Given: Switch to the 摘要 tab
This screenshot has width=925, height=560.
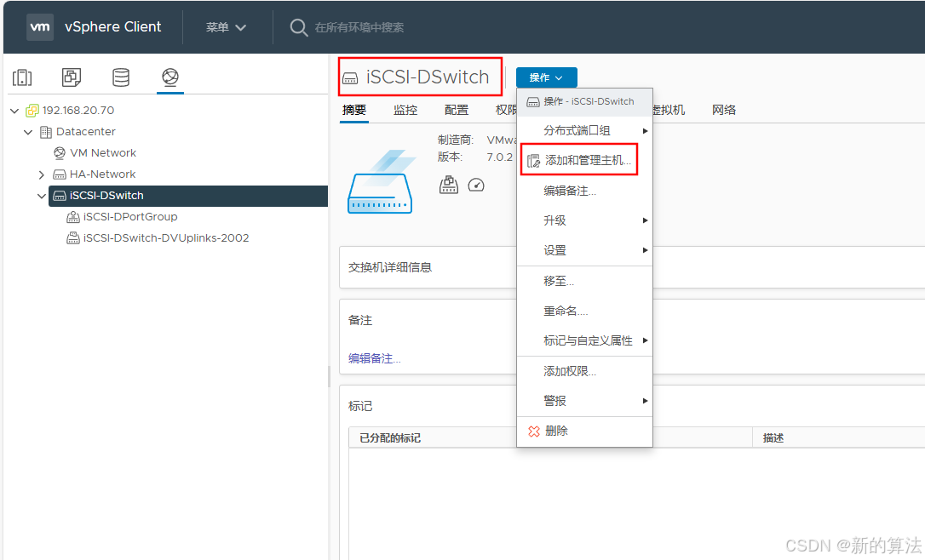Looking at the screenshot, I should click(x=354, y=111).
